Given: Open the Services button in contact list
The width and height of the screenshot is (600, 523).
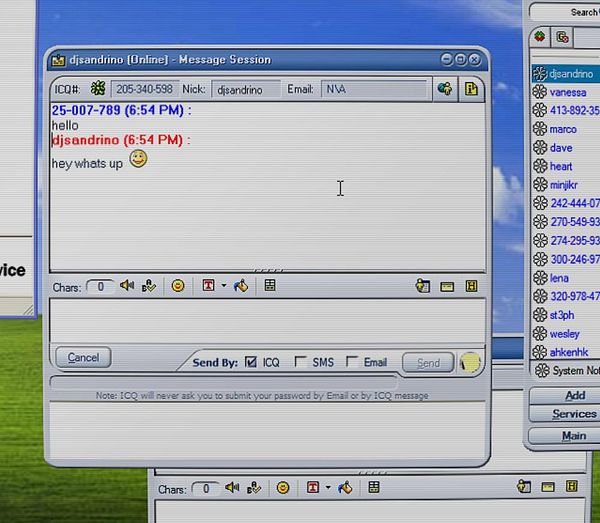Looking at the screenshot, I should (565, 414).
